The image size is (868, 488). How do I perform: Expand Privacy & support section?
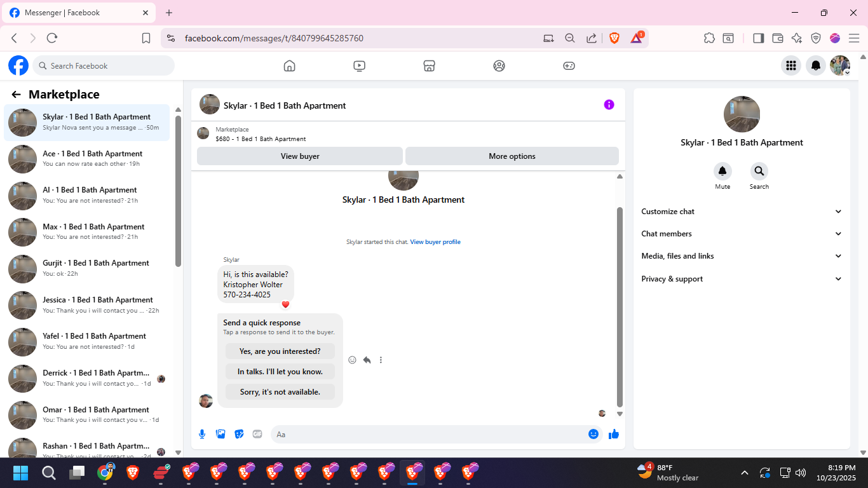tap(742, 279)
